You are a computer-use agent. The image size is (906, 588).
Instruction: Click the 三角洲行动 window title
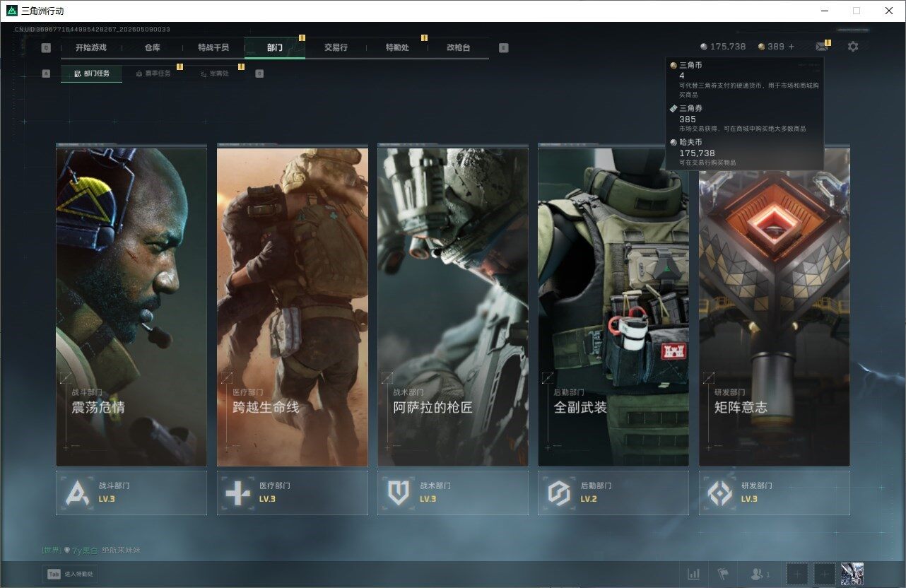tap(42, 11)
